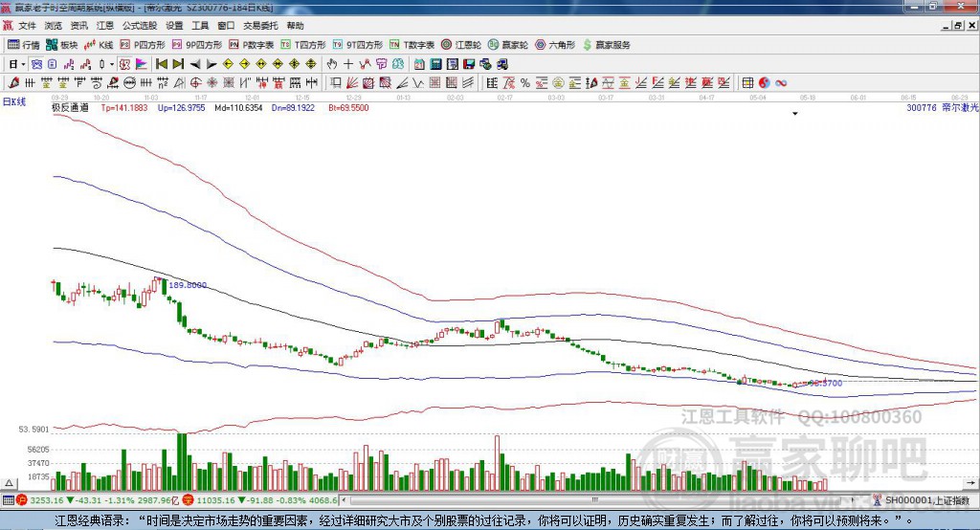Open the 浏览 menu
The width and height of the screenshot is (980, 530).
coord(54,26)
